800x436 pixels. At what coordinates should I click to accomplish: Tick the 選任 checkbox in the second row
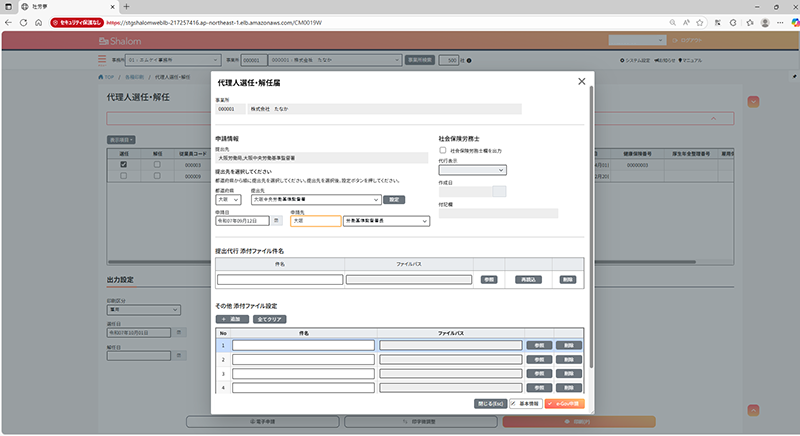pyautogui.click(x=124, y=175)
